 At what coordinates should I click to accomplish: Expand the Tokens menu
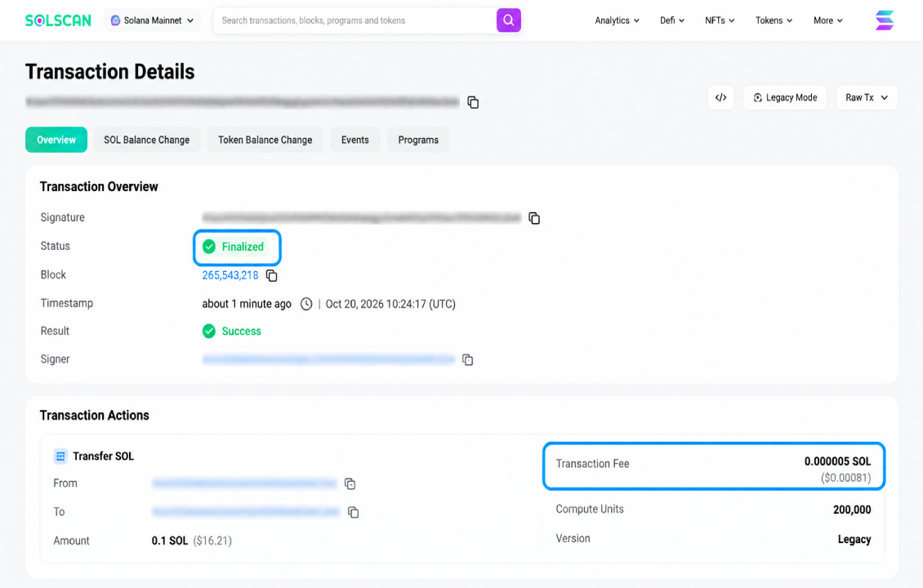tap(774, 20)
